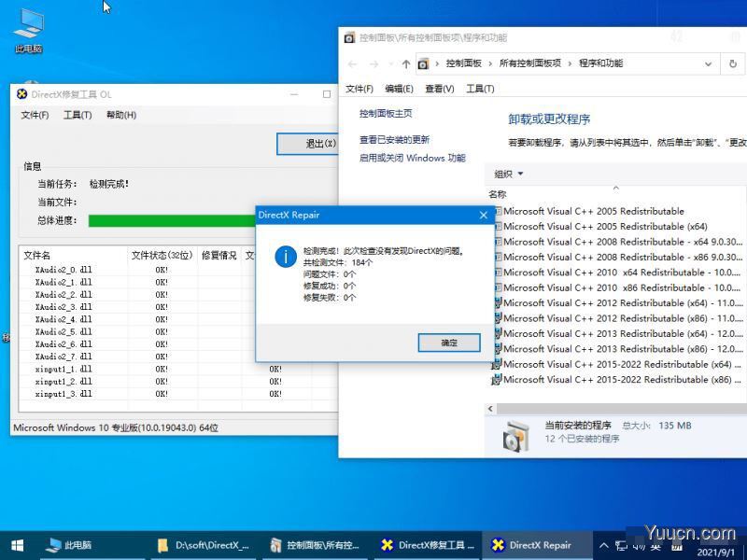Open 查看(V) menu in control panel

(x=439, y=89)
